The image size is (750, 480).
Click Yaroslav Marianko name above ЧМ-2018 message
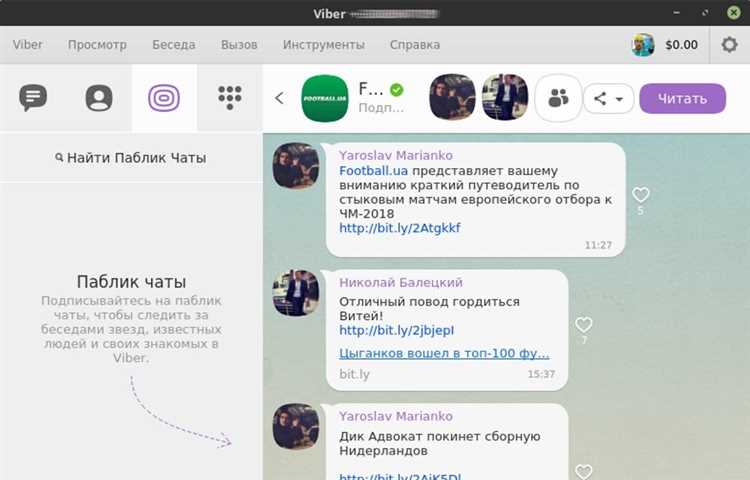tap(396, 155)
